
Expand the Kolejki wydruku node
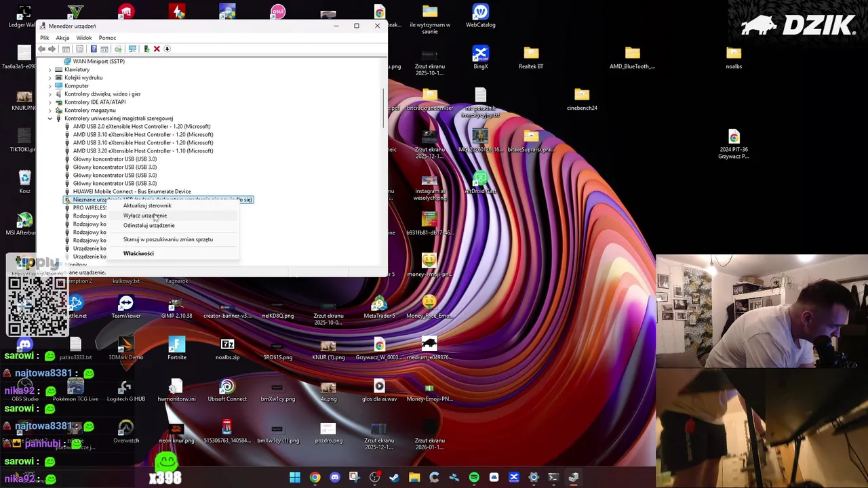[50, 78]
